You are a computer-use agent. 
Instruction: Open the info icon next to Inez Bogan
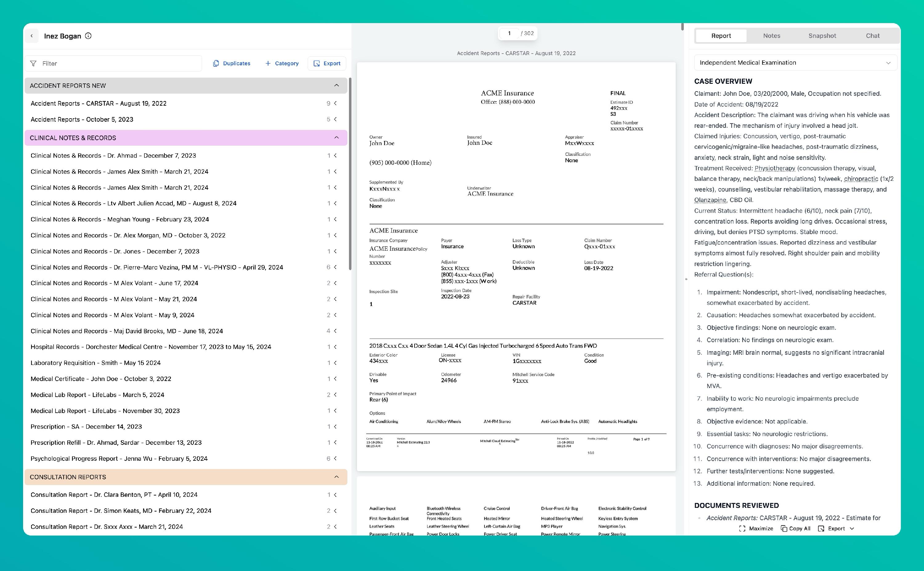[88, 36]
